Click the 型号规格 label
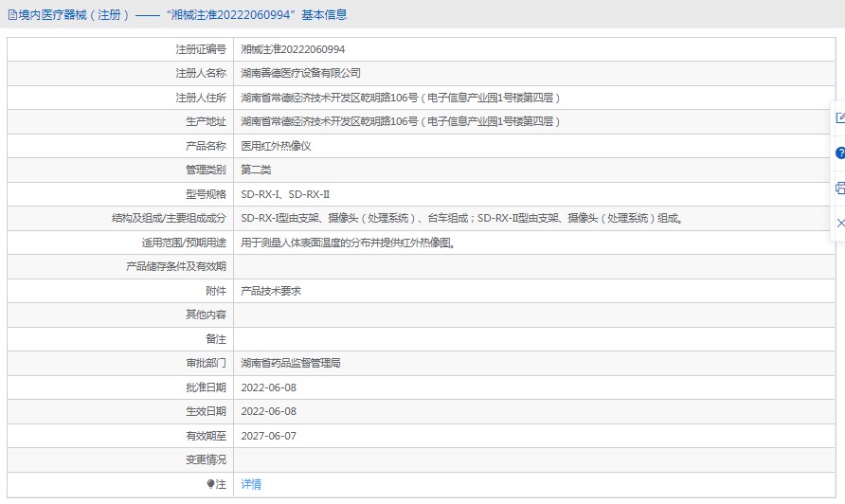845x504 pixels. pyautogui.click(x=206, y=194)
